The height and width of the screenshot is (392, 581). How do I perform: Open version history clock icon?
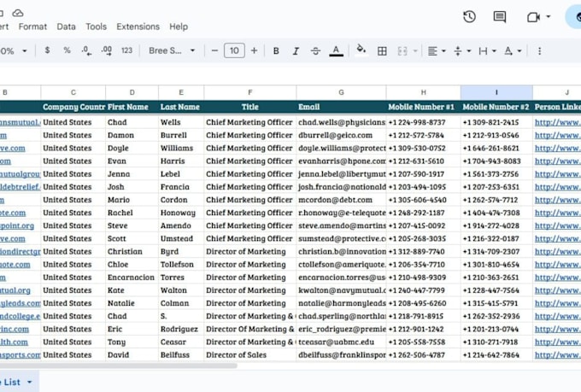click(x=469, y=17)
